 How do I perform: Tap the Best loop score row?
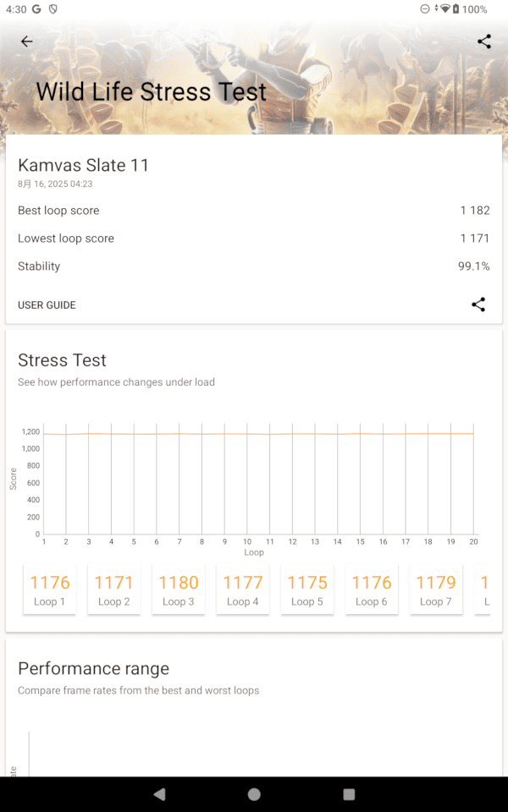point(253,211)
